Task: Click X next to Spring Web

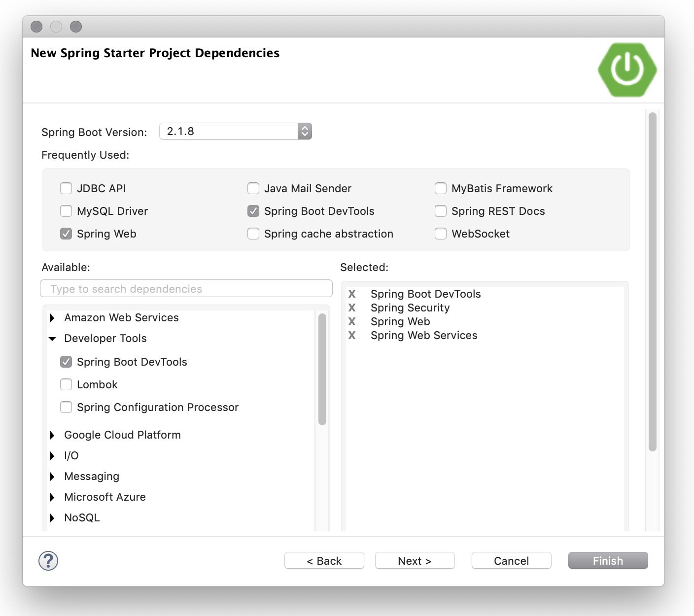Action: pyautogui.click(x=352, y=322)
